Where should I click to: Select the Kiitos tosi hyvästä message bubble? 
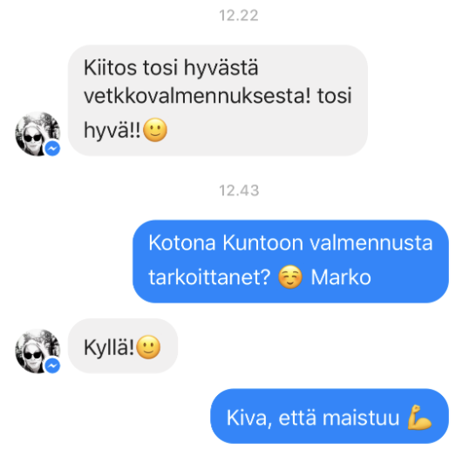click(218, 100)
